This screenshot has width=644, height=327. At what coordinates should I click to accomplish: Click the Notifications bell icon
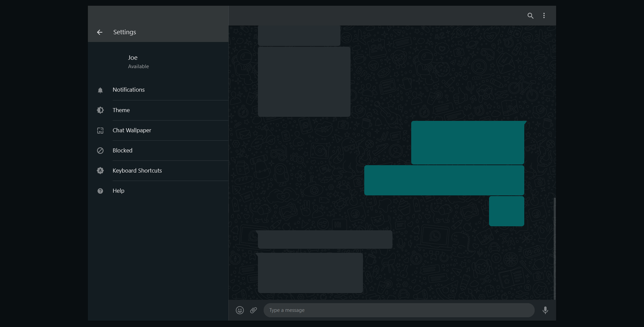tap(100, 90)
